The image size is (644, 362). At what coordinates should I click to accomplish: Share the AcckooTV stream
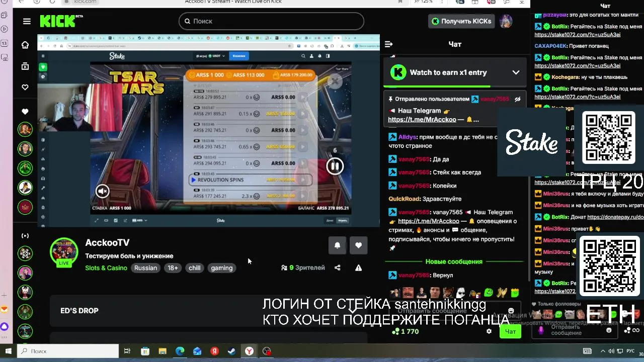pyautogui.click(x=337, y=268)
